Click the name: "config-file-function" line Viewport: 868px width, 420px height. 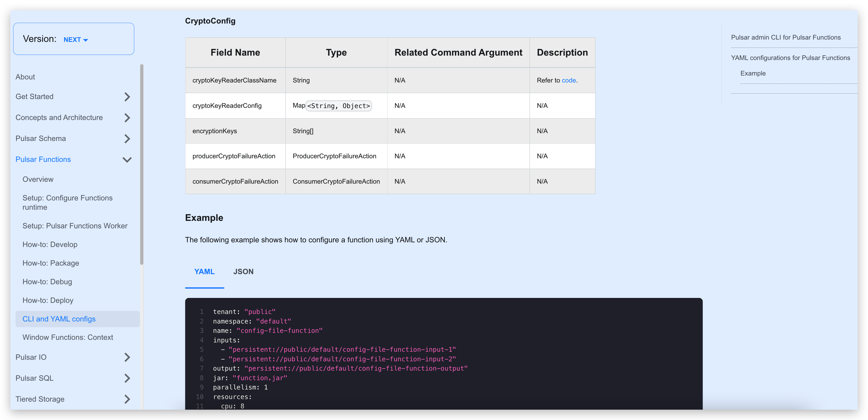(x=267, y=331)
